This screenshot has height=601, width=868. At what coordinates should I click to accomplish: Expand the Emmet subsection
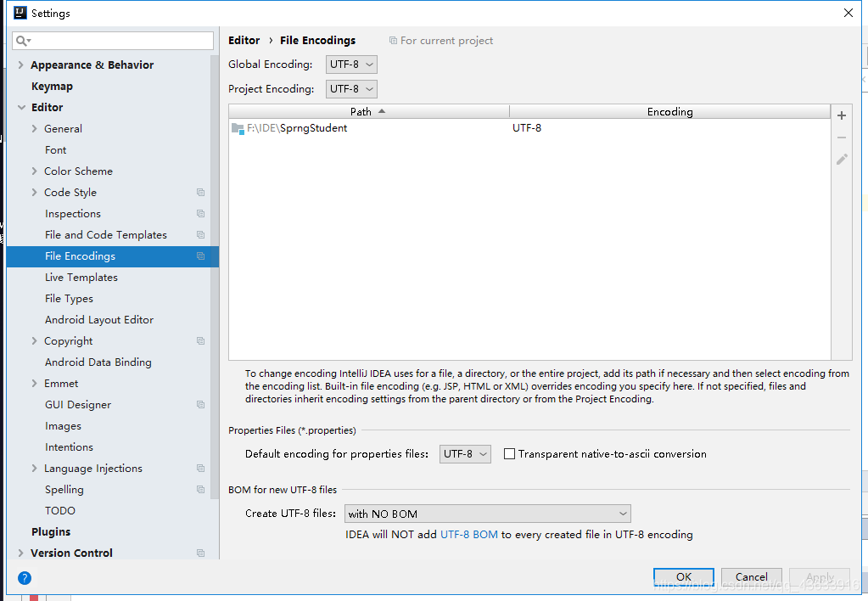point(34,384)
